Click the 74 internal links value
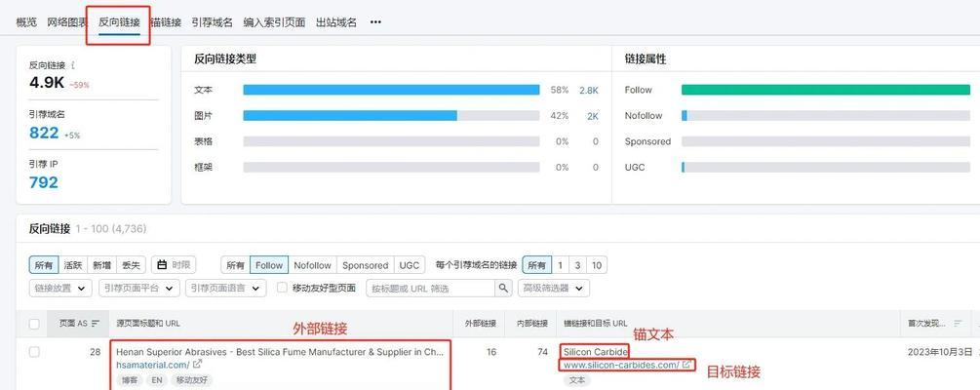 [x=542, y=352]
